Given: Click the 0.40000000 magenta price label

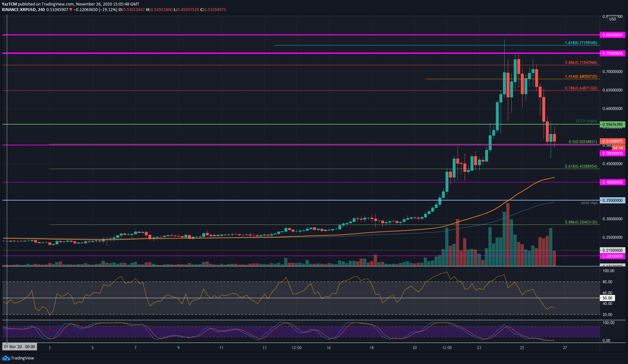Looking at the screenshot, I should coord(612,182).
